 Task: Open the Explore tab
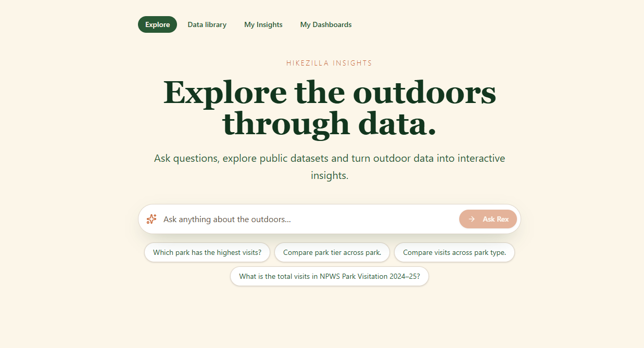157,24
